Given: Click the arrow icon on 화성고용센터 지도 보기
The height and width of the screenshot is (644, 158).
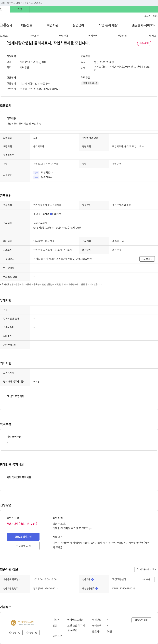Looking at the screenshot, I should pyautogui.click(x=152, y=579).
